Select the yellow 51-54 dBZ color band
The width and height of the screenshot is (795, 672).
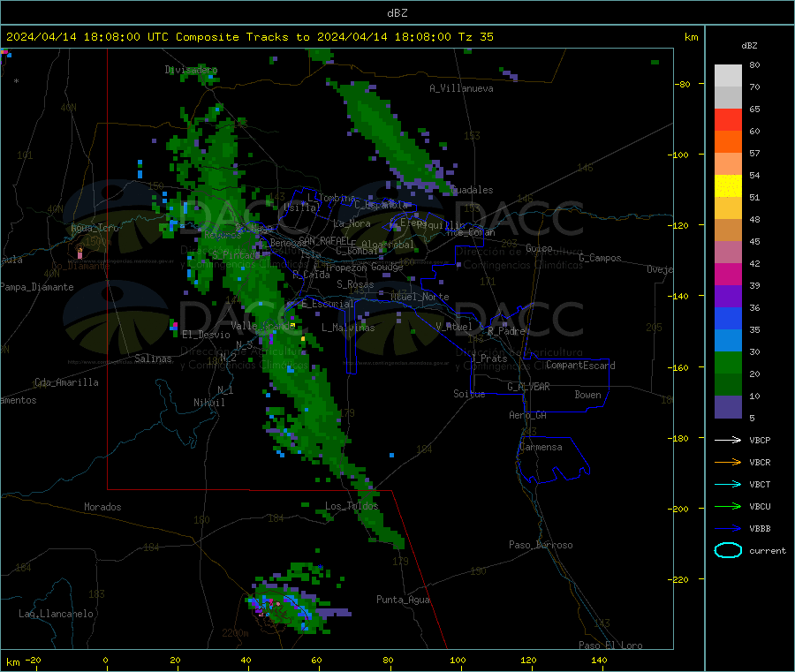(x=728, y=186)
